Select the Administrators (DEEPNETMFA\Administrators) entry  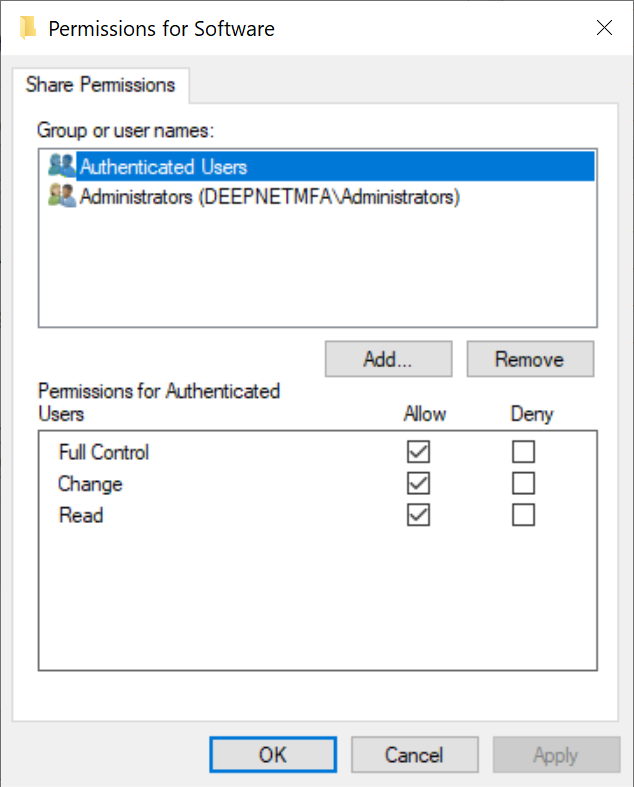click(269, 197)
